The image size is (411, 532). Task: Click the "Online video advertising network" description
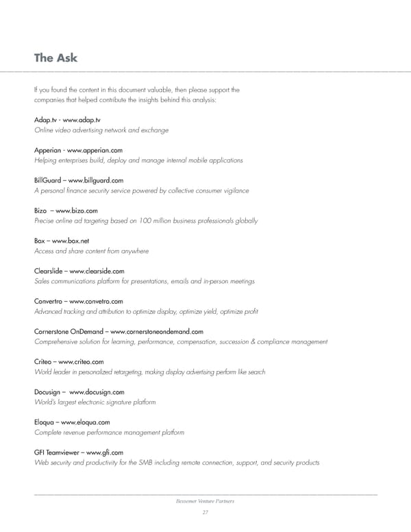pyautogui.click(x=101, y=130)
